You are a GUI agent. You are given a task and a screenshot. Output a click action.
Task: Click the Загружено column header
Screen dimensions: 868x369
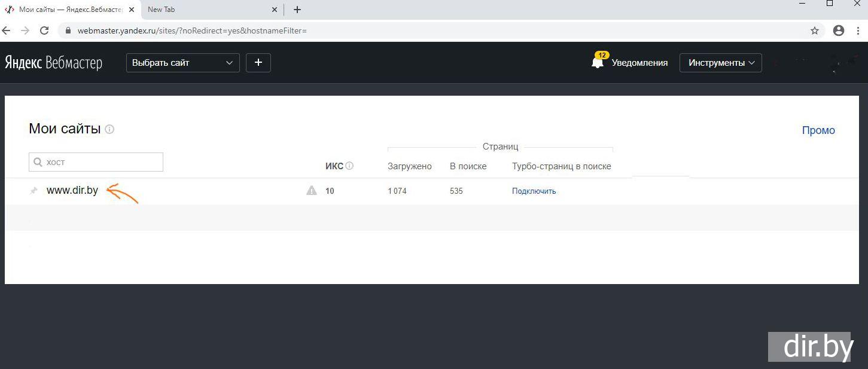[409, 166]
